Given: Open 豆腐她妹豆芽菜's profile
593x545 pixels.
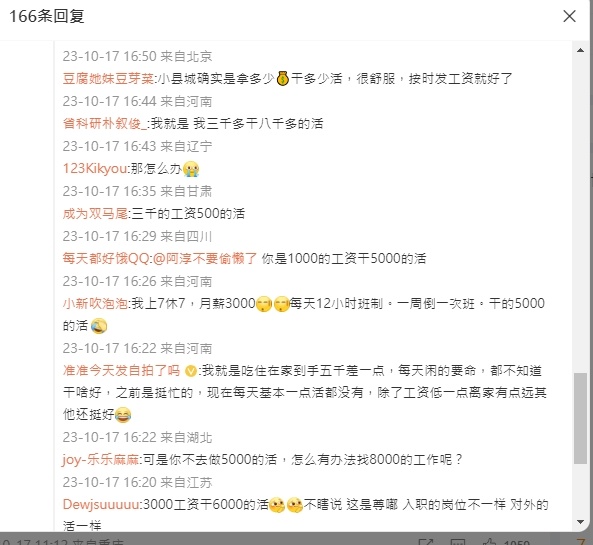Looking at the screenshot, I should tap(108, 79).
